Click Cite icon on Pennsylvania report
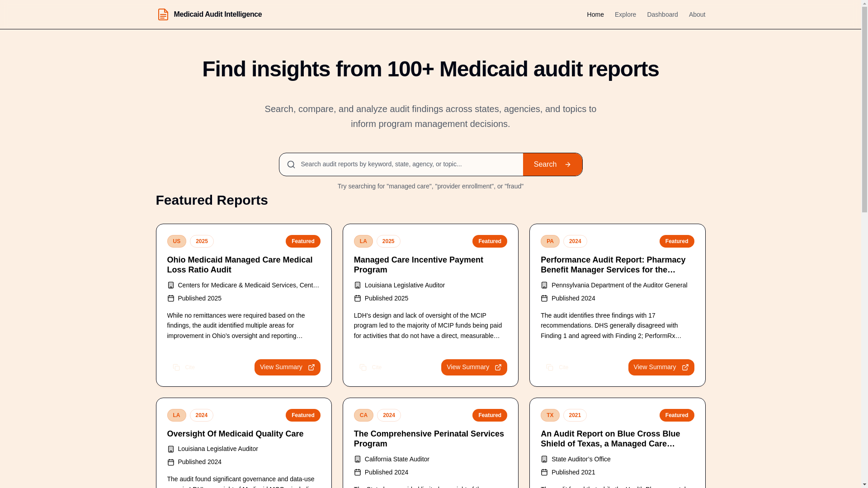The image size is (868, 488). pyautogui.click(x=550, y=367)
